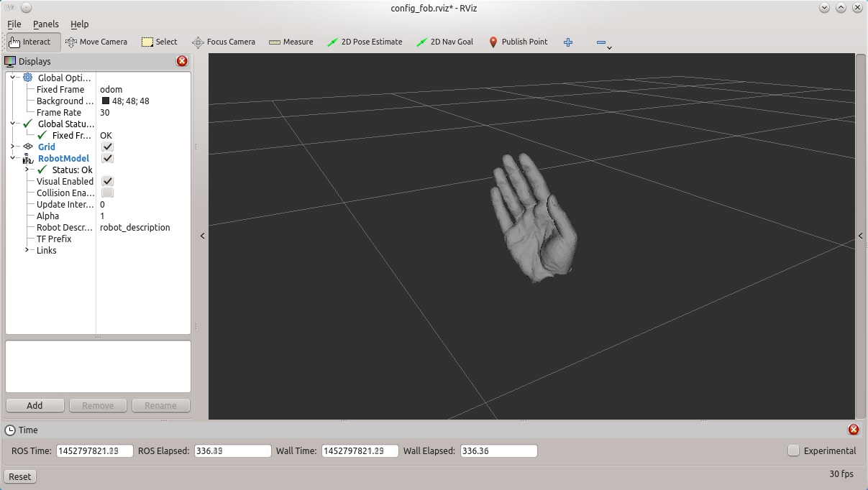The height and width of the screenshot is (490, 868).
Task: Select the Update Interval value 0
Action: point(103,204)
